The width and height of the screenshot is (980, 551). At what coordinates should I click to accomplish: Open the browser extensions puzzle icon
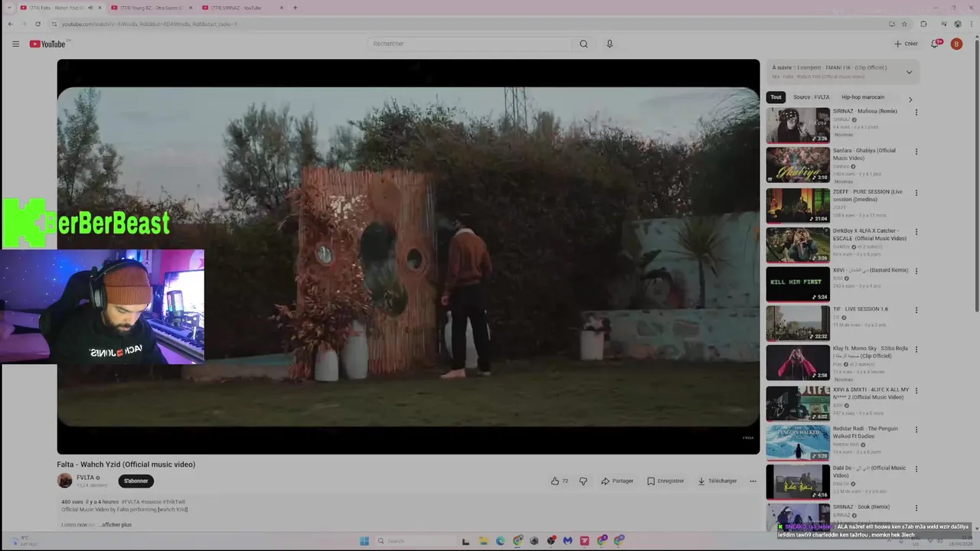pyautogui.click(x=923, y=24)
